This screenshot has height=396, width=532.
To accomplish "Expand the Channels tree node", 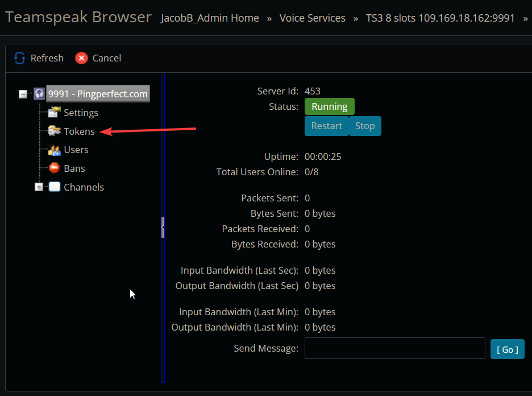I will coord(39,187).
